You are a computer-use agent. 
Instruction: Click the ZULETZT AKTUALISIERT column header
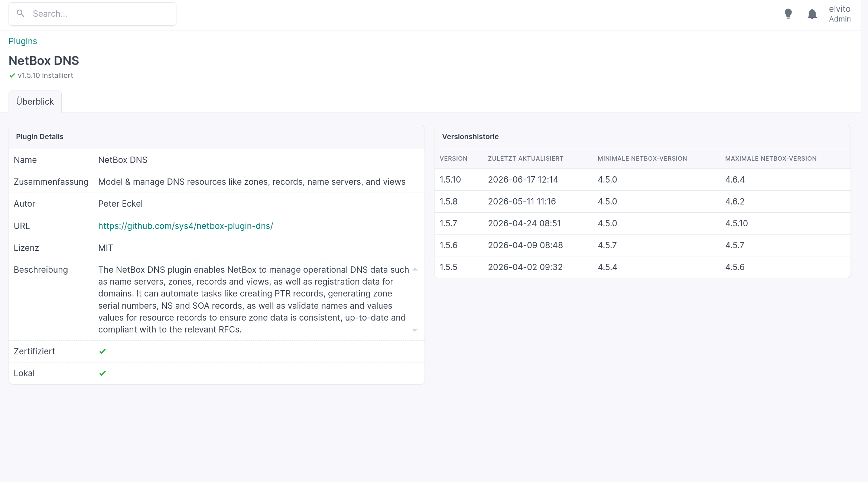(526, 159)
